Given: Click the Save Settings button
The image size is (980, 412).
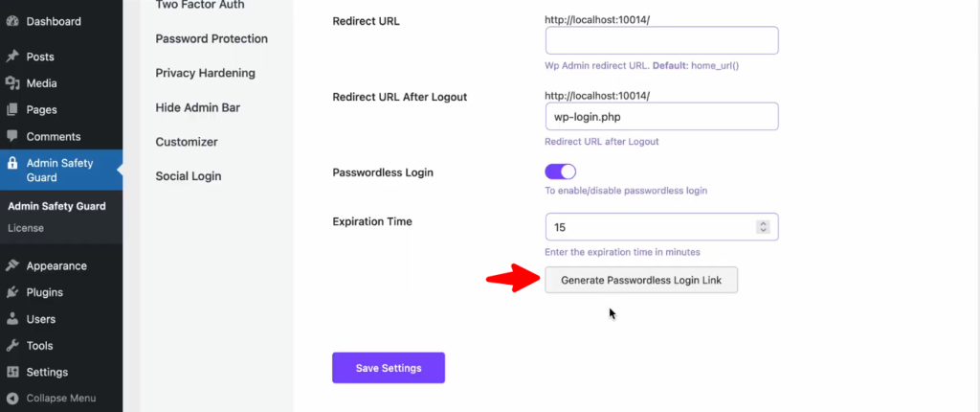Looking at the screenshot, I should (x=389, y=368).
